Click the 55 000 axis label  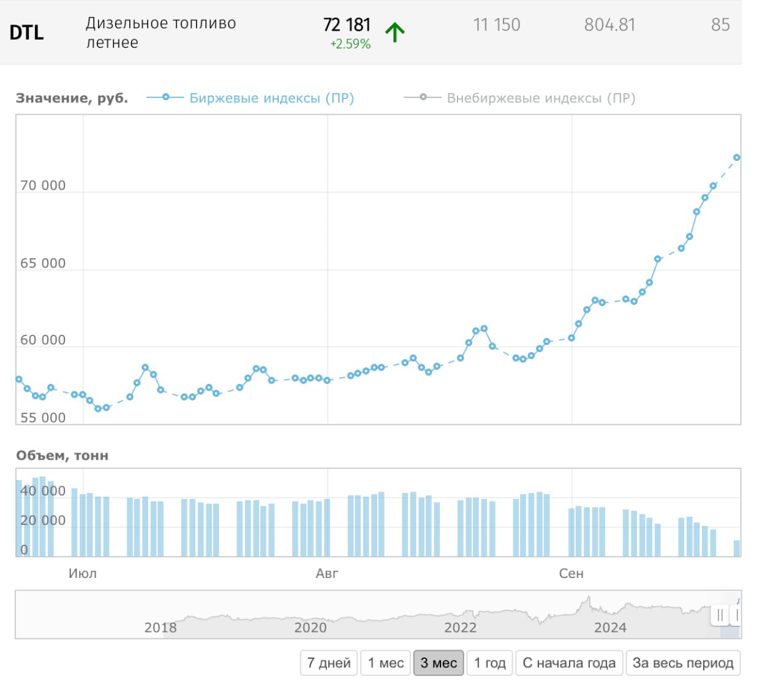[43, 418]
